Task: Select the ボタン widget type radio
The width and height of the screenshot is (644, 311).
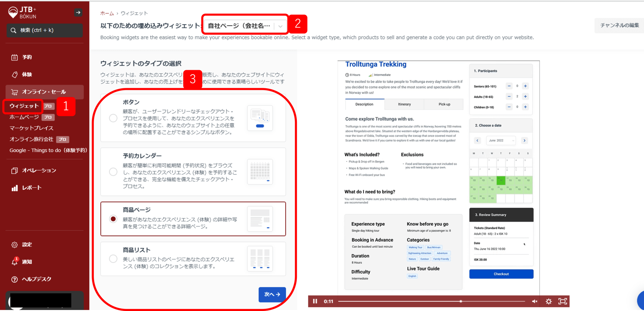Action: click(113, 118)
